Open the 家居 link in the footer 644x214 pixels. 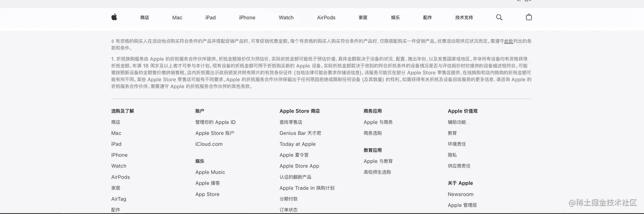pos(115,188)
